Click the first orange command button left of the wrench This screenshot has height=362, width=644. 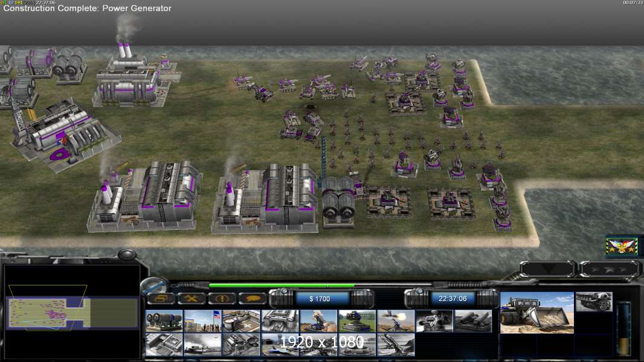pyautogui.click(x=161, y=298)
